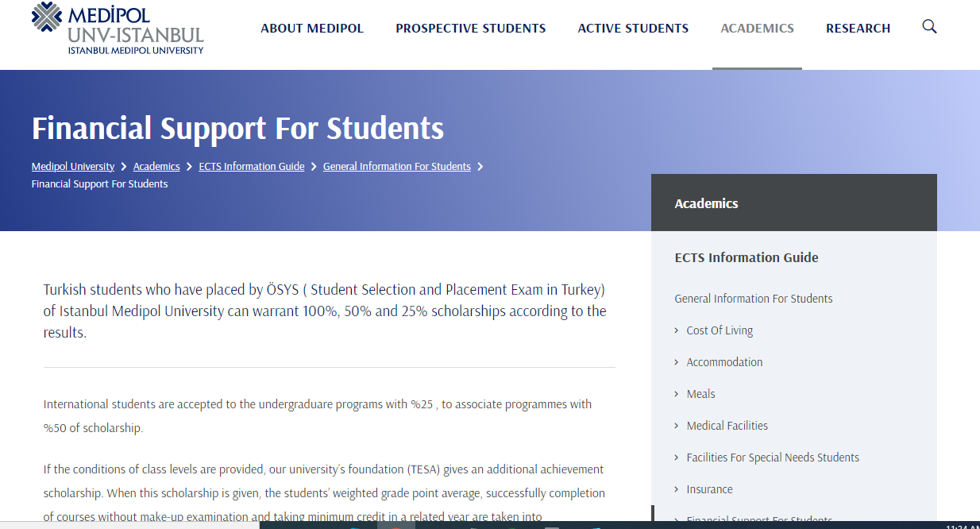Follow the Medipol University breadcrumb link

tap(73, 167)
